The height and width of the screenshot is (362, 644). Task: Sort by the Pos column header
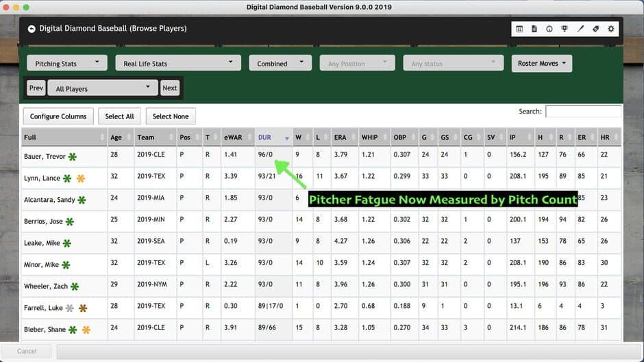pyautogui.click(x=189, y=137)
